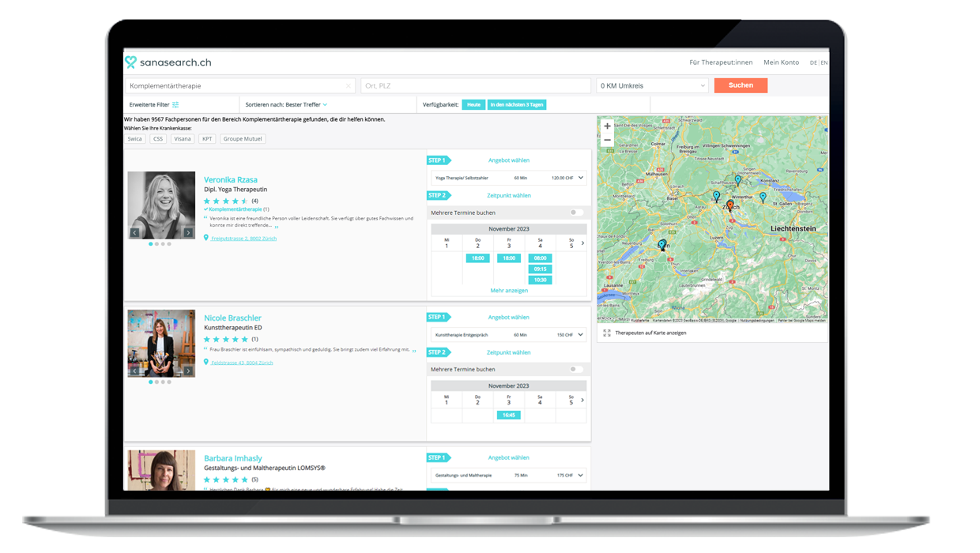980x553 pixels.
Task: Toggle the Heute availability filter
Action: click(x=473, y=104)
